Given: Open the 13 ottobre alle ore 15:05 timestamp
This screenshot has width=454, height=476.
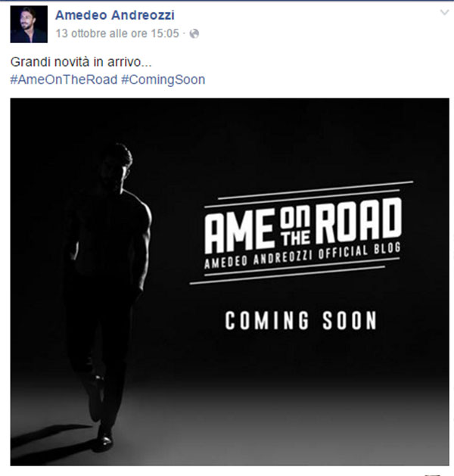Looking at the screenshot, I should pos(117,33).
